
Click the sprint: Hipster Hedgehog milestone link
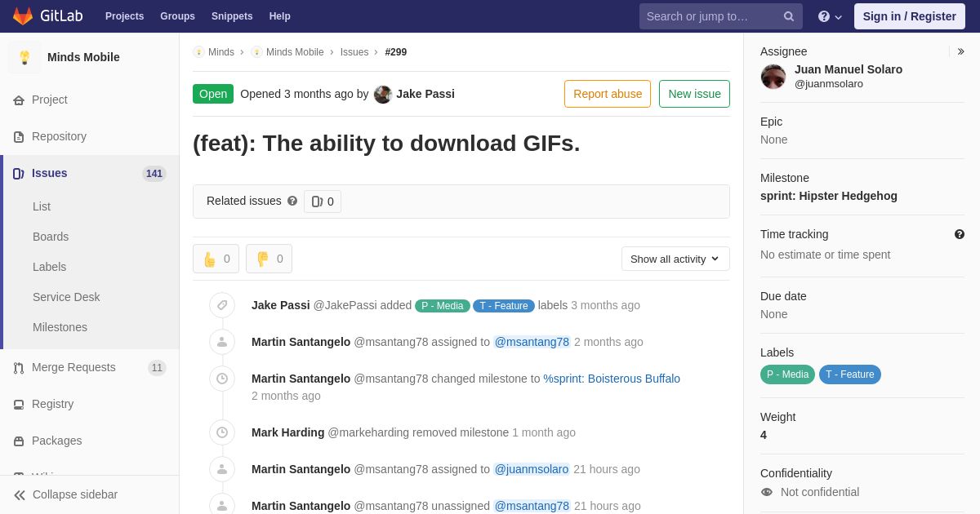[x=829, y=196]
